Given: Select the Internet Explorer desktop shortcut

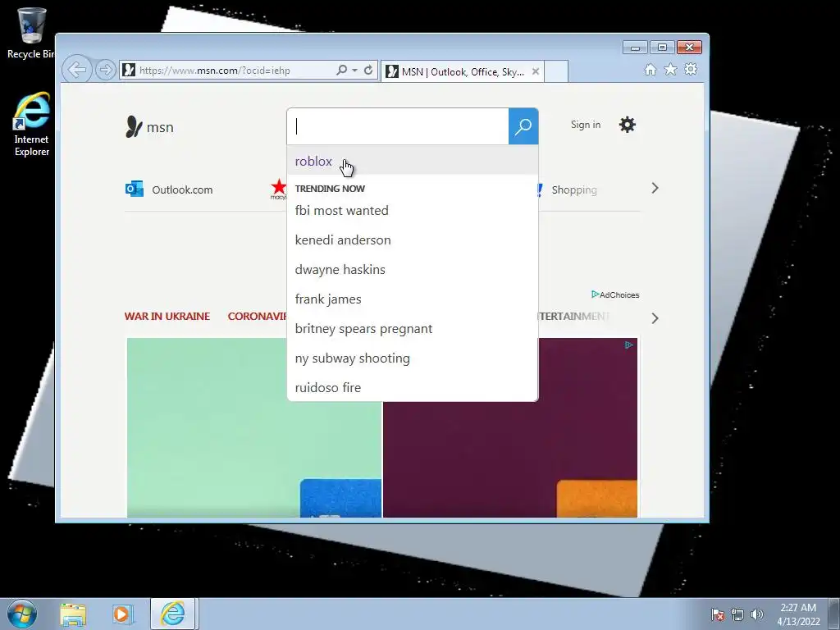Looking at the screenshot, I should coord(32,125).
